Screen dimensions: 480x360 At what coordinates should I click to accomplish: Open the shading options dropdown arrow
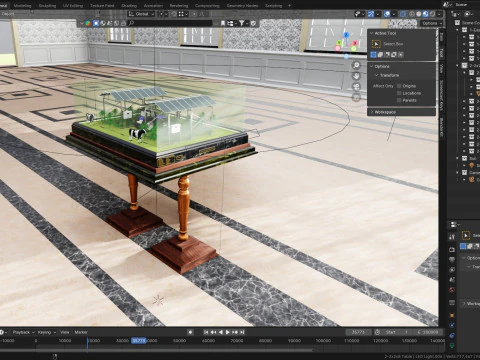pos(439,14)
